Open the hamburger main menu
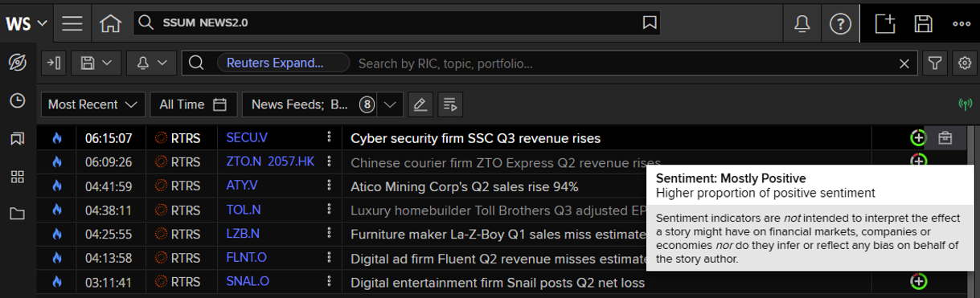The height and width of the screenshot is (298, 980). [x=72, y=23]
